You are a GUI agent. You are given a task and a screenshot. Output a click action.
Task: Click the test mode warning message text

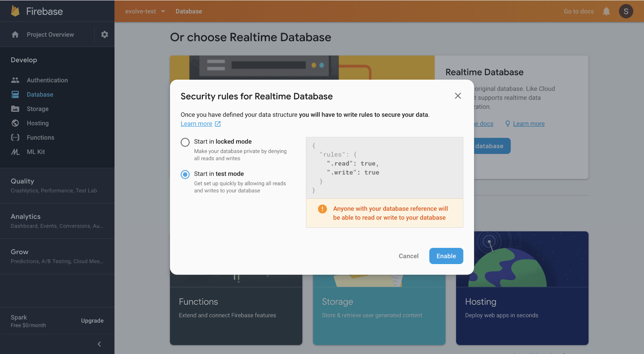[x=390, y=213]
